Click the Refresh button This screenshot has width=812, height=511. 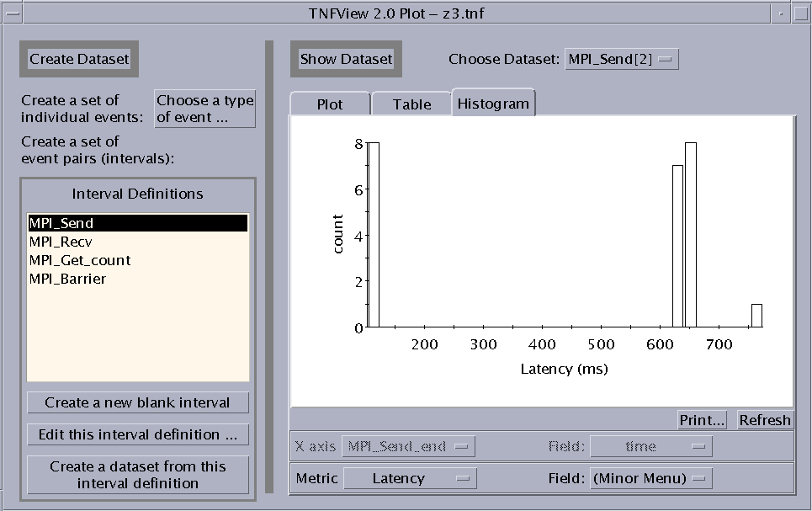[x=765, y=420]
